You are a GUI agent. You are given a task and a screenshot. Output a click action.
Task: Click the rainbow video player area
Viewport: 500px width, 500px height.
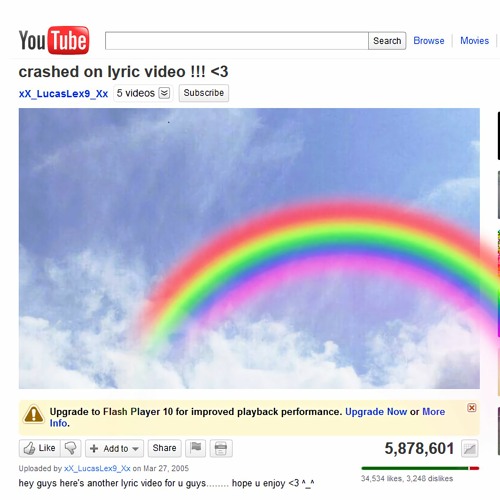tap(249, 248)
